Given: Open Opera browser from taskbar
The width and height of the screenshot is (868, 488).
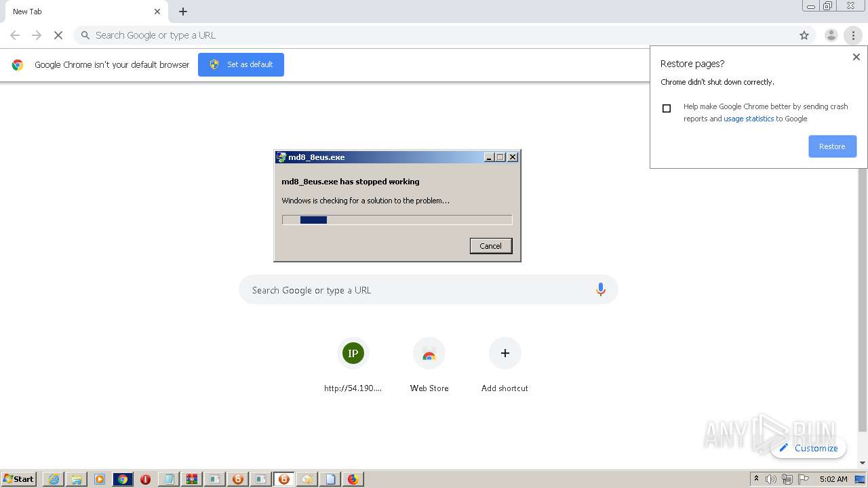Looking at the screenshot, I should 145,479.
